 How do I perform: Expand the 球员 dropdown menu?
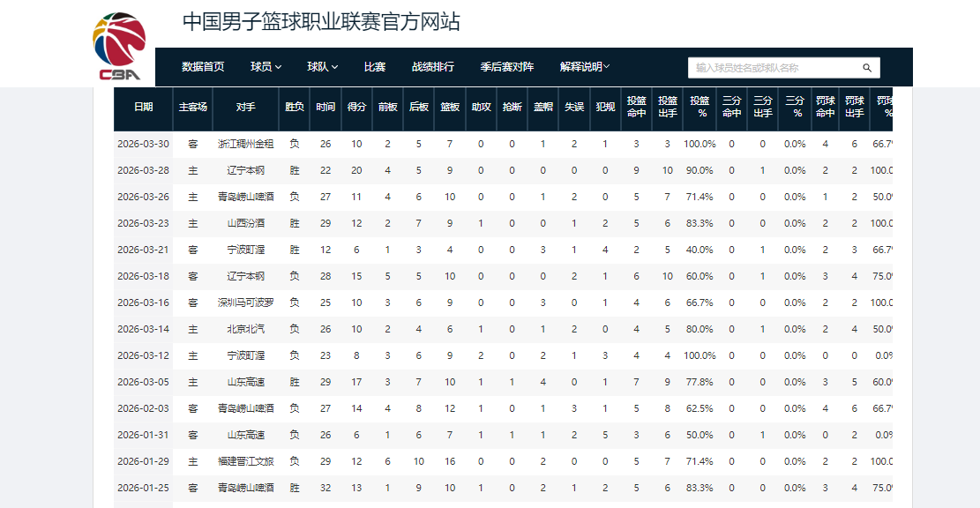coord(266,67)
